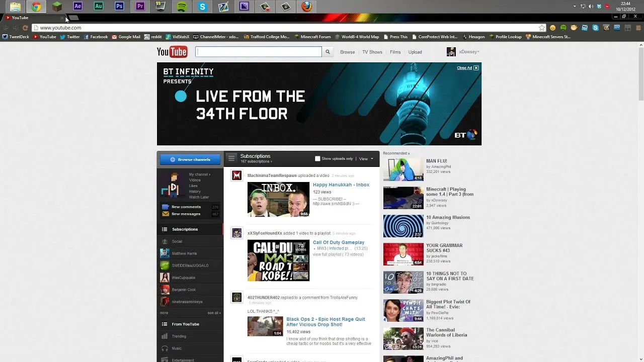Launch Spotify from the taskbar
Image resolution: width=644 pixels, height=362 pixels.
[x=182, y=7]
